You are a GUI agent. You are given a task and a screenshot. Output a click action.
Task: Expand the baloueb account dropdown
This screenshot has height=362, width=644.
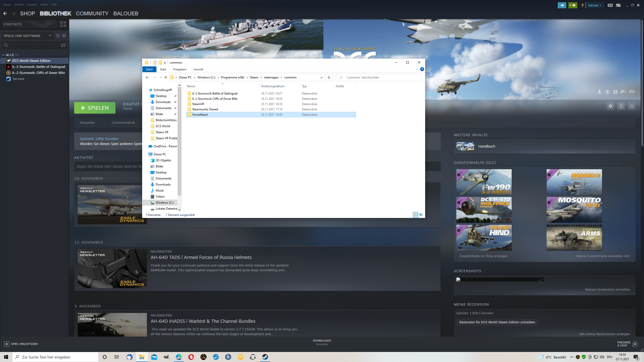coord(595,5)
